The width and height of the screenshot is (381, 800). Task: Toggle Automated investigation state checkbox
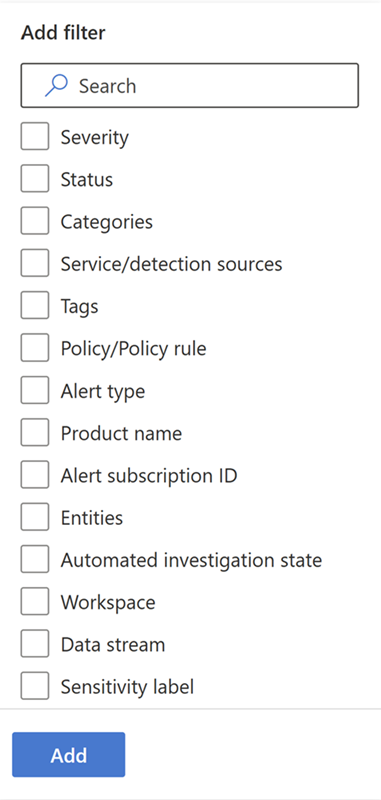tap(35, 560)
